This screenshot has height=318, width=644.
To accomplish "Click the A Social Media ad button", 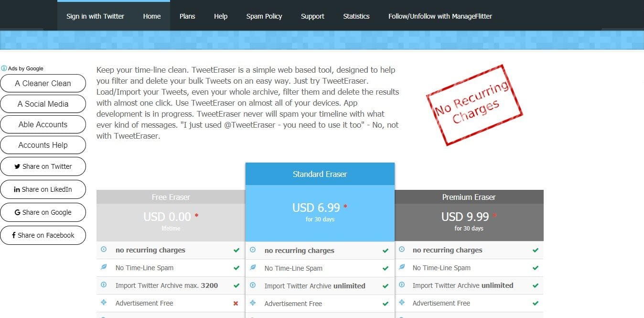I will 43,104.
